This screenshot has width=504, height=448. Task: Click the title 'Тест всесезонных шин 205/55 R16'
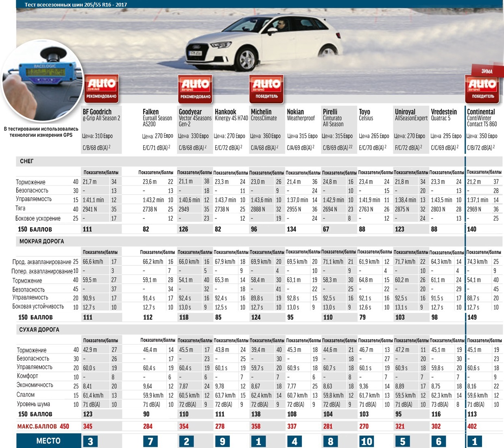76,4
